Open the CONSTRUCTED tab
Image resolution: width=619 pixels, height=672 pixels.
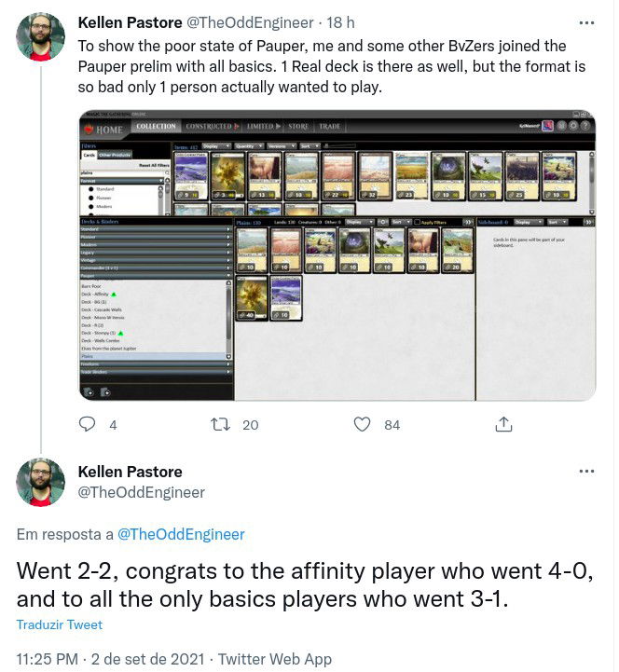tap(212, 127)
